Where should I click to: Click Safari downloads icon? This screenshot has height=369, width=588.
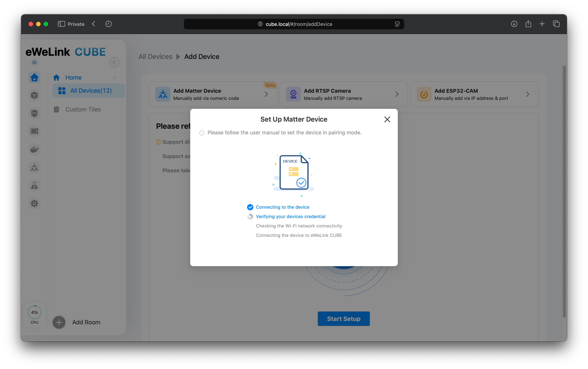[x=514, y=24]
